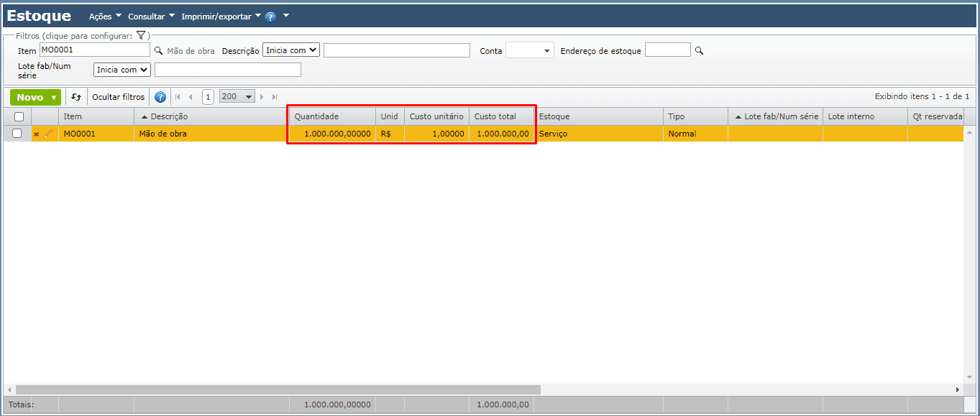The height and width of the screenshot is (416, 980).
Task: Open the Conta dropdown
Action: (530, 50)
